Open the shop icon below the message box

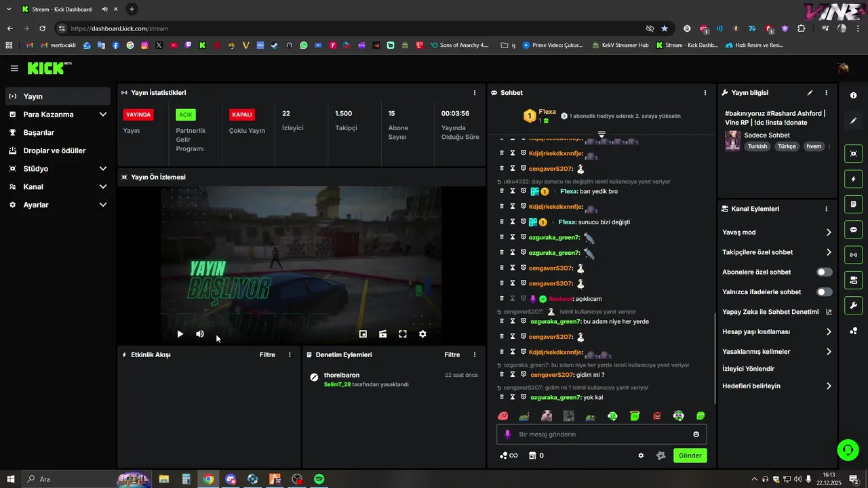[x=532, y=455]
